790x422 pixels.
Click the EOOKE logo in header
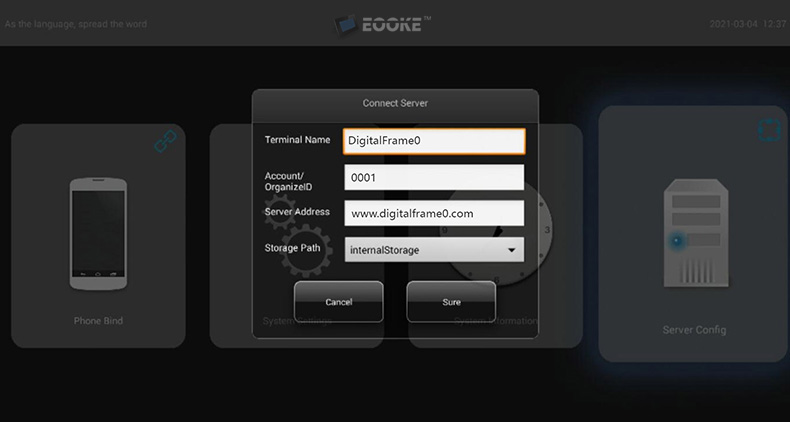click(x=383, y=24)
